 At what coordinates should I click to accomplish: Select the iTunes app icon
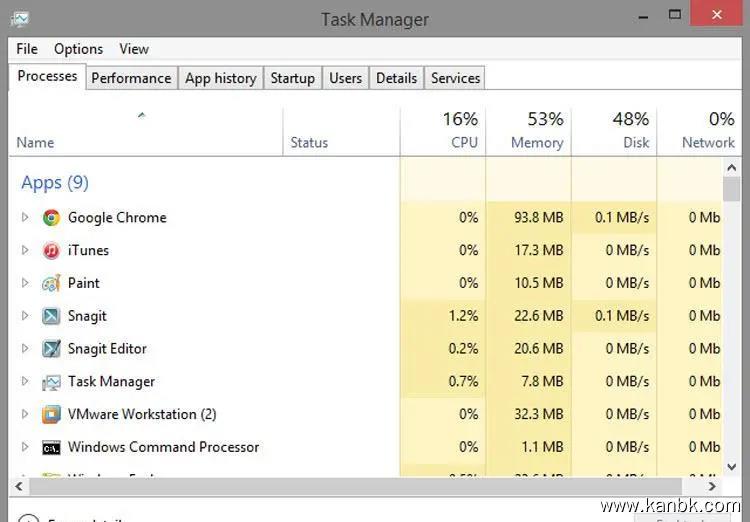(51, 251)
